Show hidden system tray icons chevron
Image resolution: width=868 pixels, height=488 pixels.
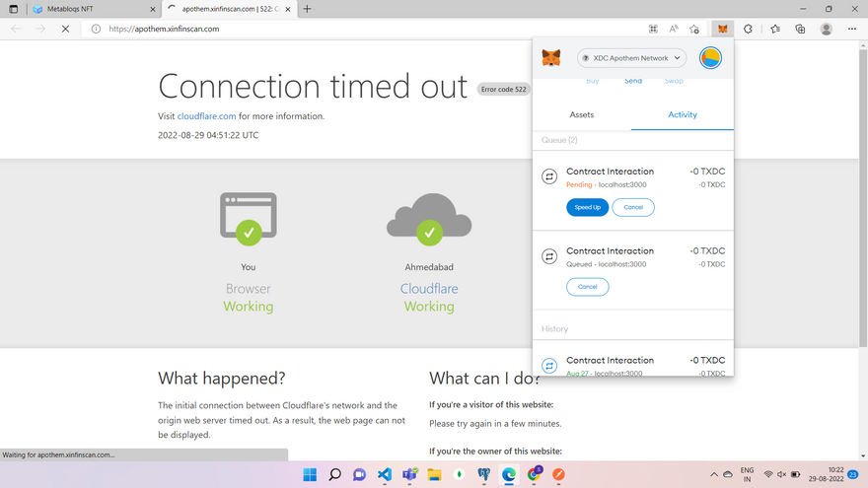714,474
